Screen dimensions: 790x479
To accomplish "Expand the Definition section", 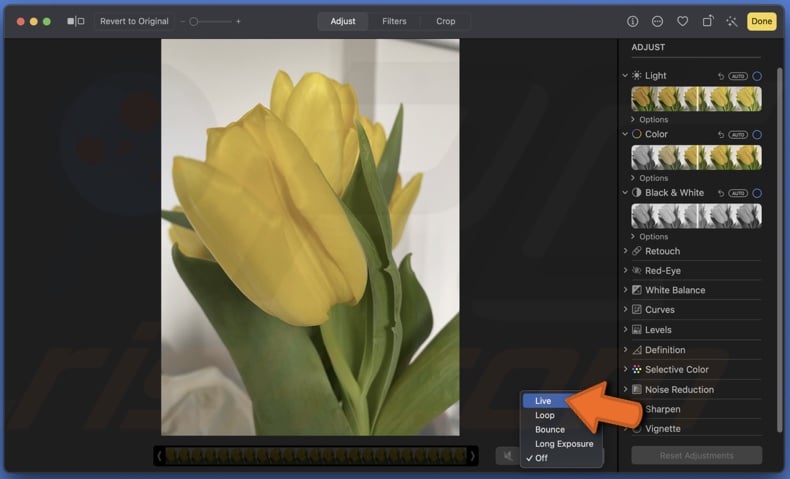I will pos(625,349).
